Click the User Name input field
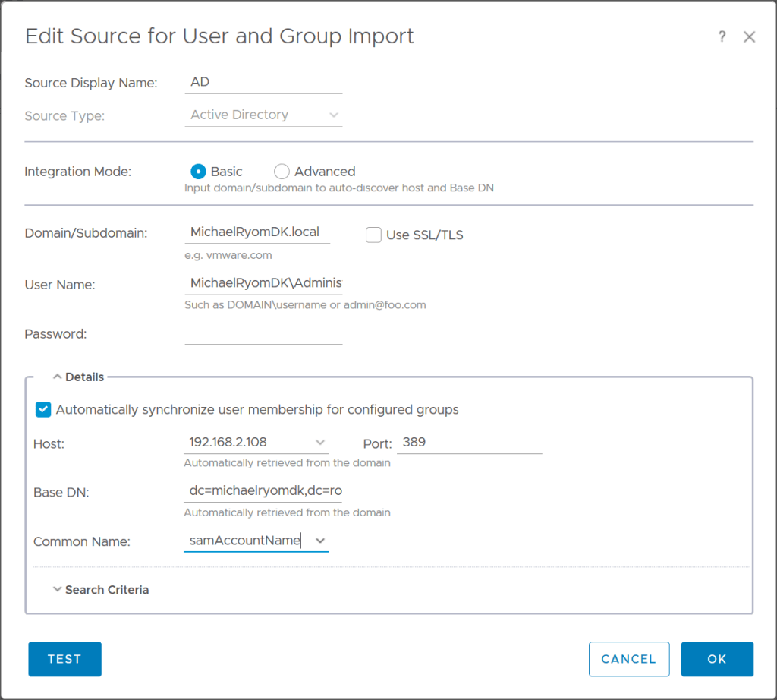This screenshot has width=777, height=700. [263, 283]
